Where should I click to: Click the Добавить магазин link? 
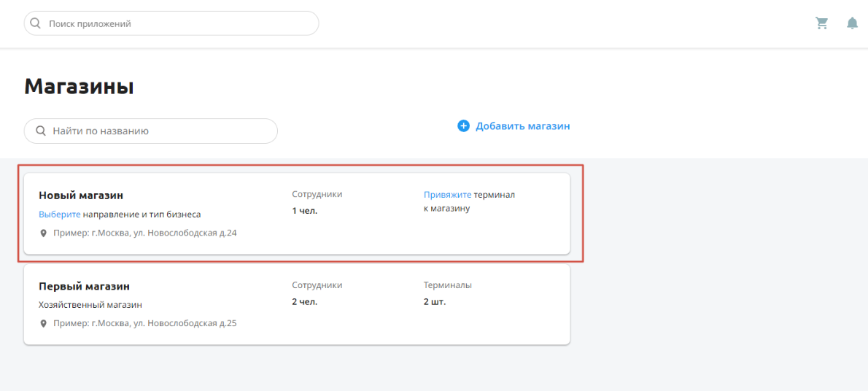pyautogui.click(x=522, y=126)
